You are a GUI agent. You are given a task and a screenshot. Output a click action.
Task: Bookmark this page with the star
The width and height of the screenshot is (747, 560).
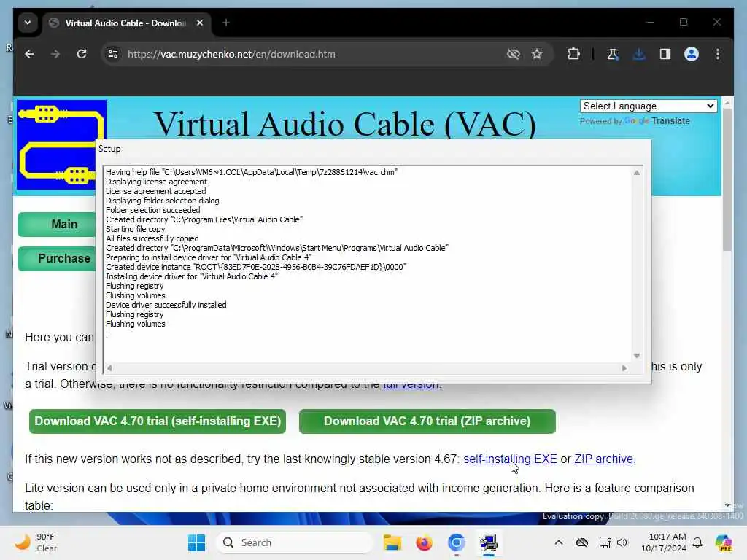pos(537,54)
